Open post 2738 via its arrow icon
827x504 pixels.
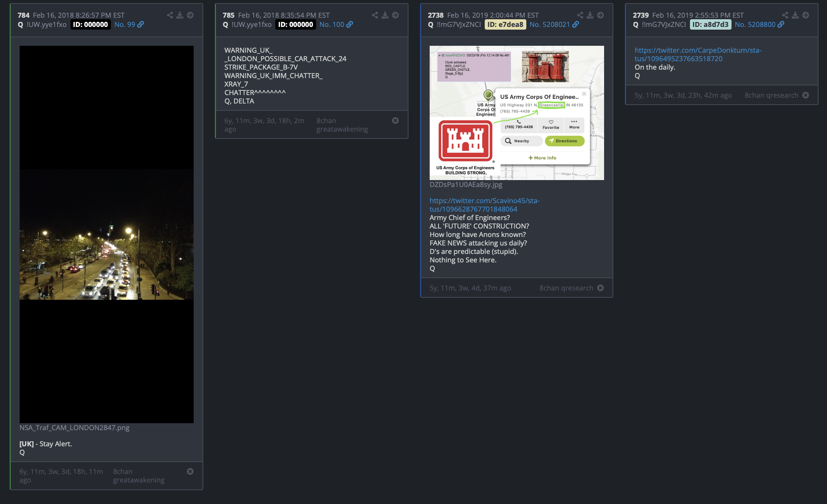601,15
